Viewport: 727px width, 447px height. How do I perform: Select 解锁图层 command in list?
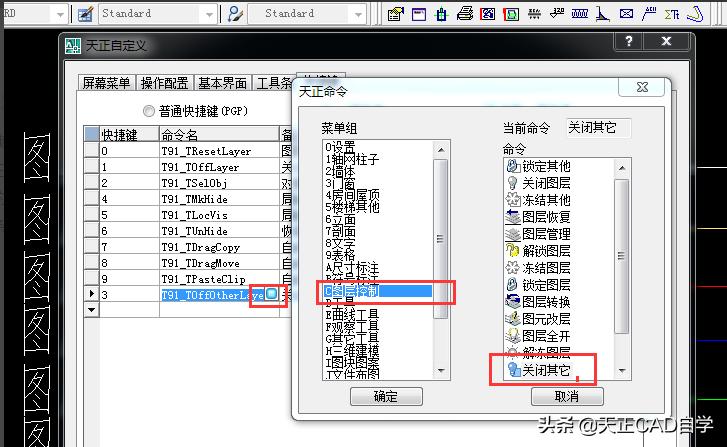click(538, 251)
